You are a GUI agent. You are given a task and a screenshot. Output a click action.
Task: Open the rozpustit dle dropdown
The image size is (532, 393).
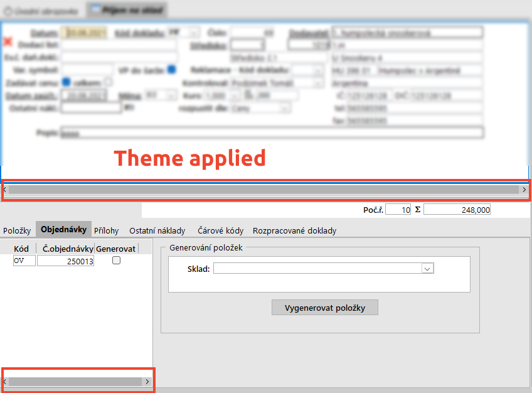click(285, 108)
